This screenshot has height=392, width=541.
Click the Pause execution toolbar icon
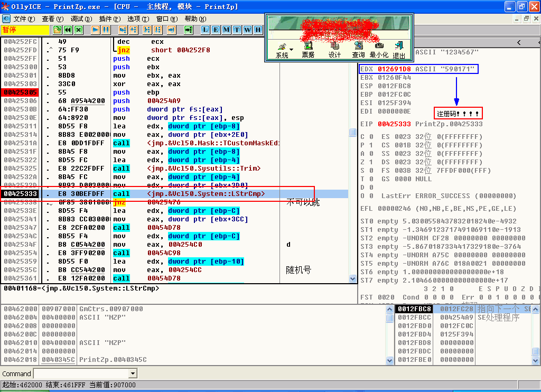(106, 30)
